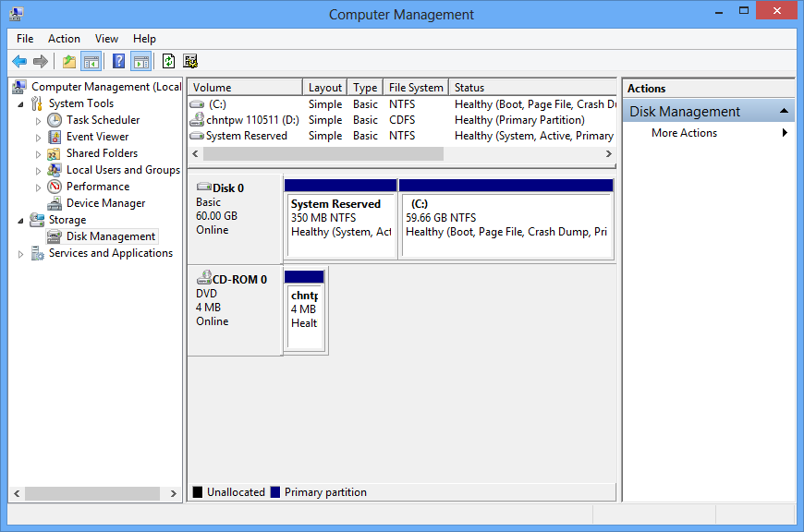Click the Refresh toolbar icon
The image size is (804, 532).
click(x=168, y=62)
